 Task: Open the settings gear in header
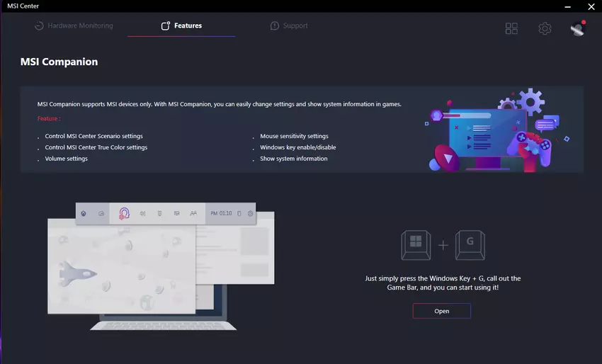545,28
